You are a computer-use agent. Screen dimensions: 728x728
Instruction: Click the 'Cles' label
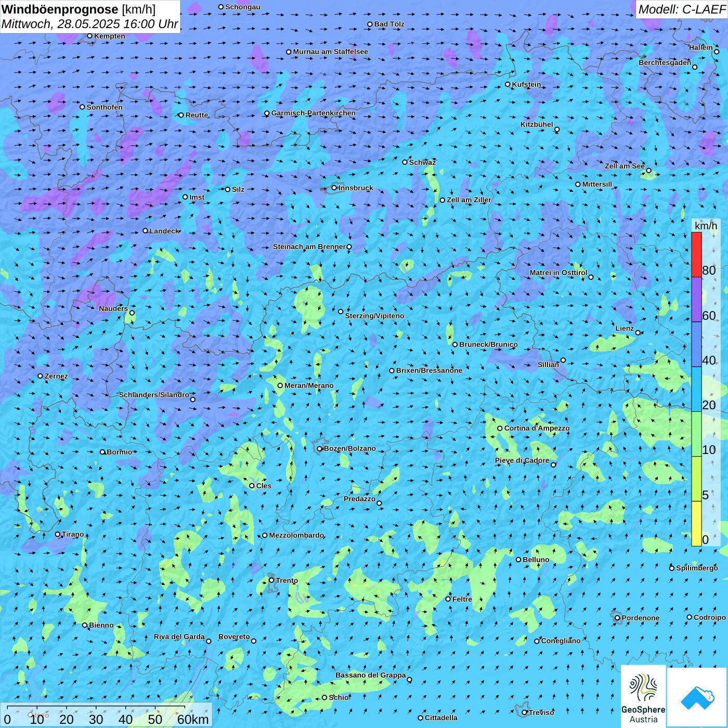pyautogui.click(x=264, y=486)
